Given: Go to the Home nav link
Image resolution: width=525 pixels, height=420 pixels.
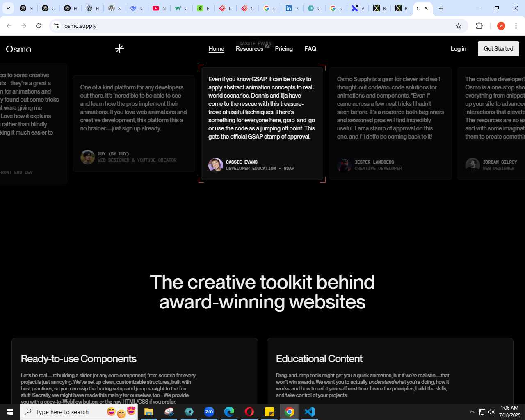Looking at the screenshot, I should (216, 49).
